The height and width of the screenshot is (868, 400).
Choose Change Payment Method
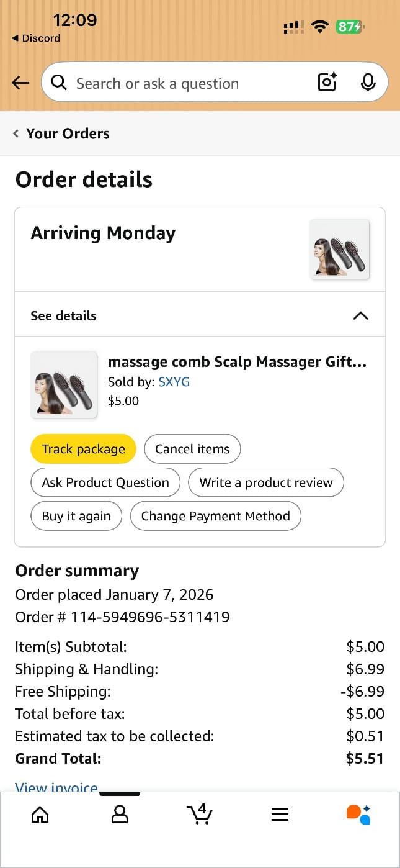(215, 516)
